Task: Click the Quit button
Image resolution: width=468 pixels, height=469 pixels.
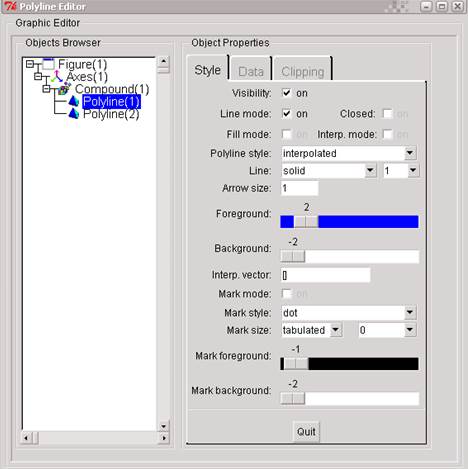Action: (x=306, y=432)
